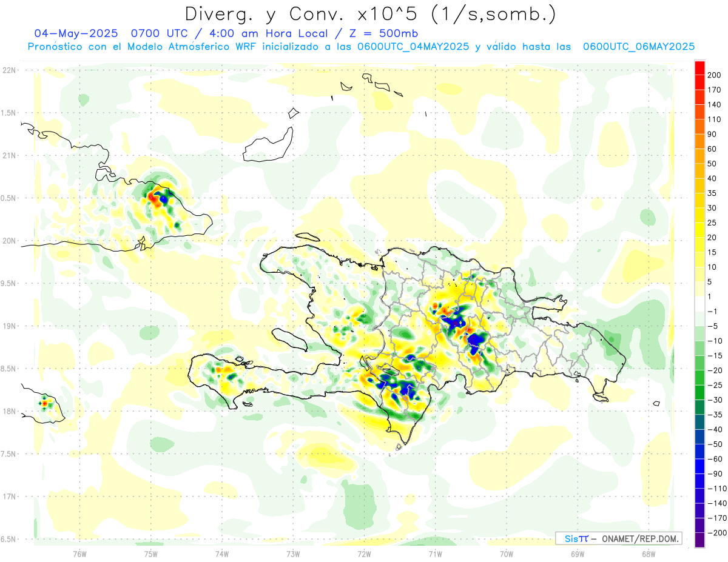This screenshot has width=728, height=562.
Task: Click the longitude label 72W
Action: 364,554
